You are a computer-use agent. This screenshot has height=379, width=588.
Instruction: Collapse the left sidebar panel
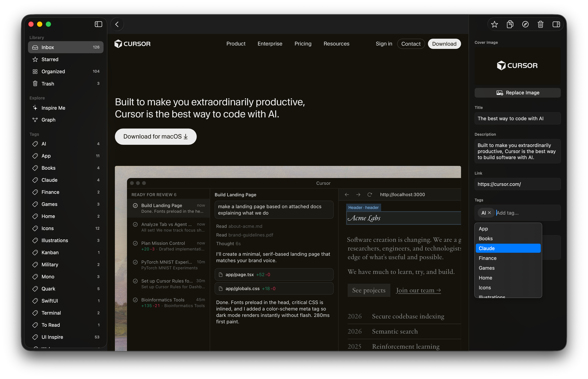pos(98,24)
